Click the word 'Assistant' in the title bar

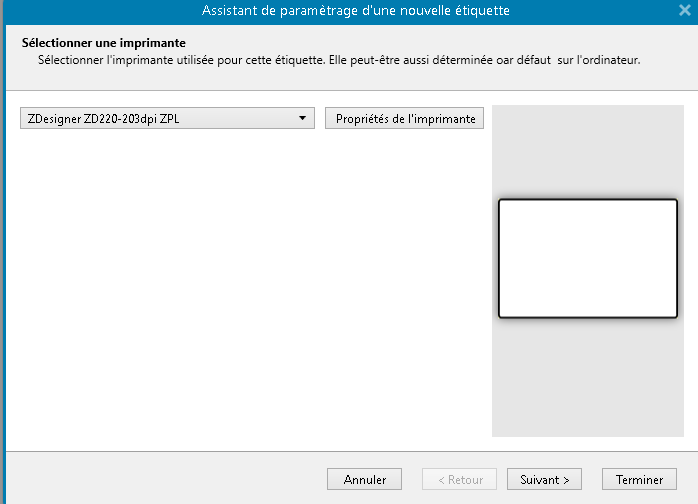pos(231,11)
